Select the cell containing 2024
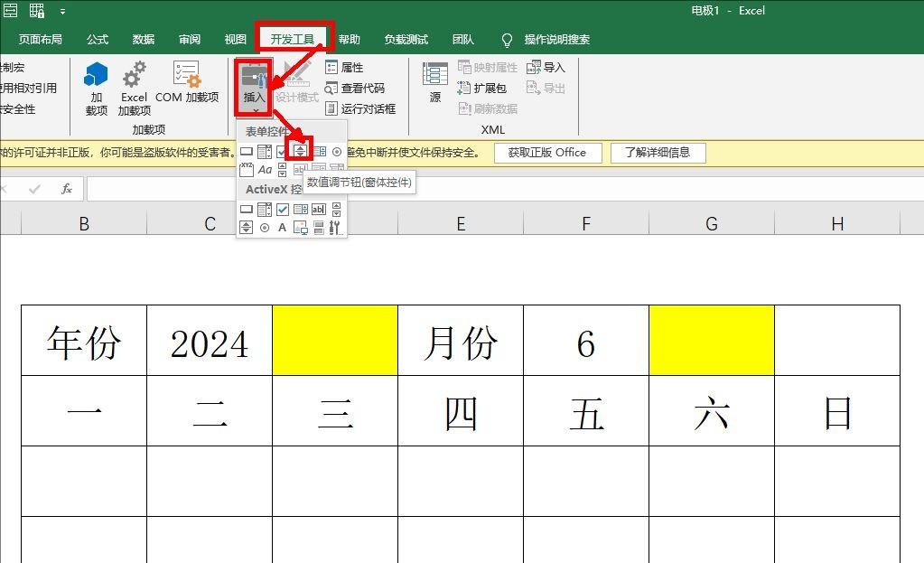The image size is (924, 563). pyautogui.click(x=210, y=340)
